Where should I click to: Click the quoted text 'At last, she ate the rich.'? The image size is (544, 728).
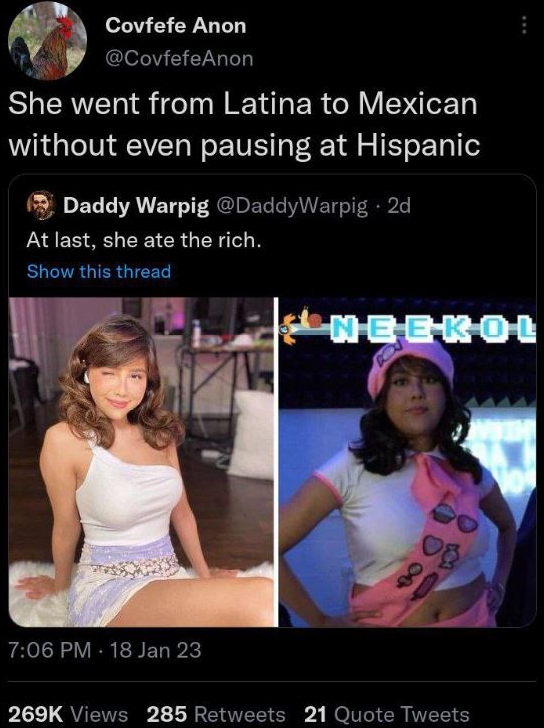[x=143, y=240]
